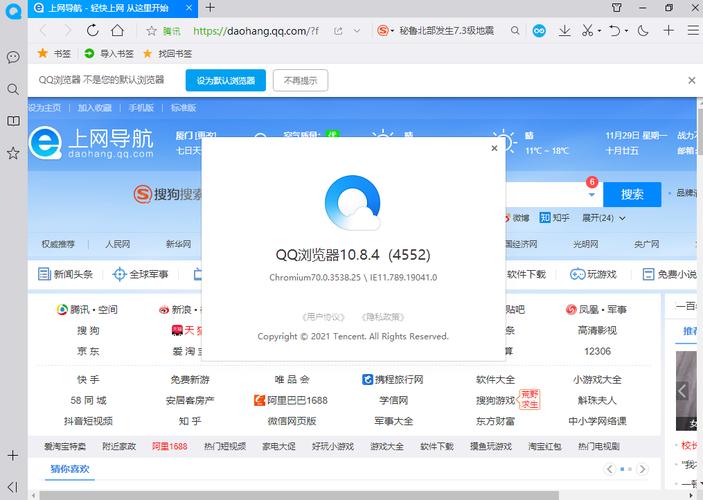This screenshot has height=500, width=703.
Task: Go to next 猜你喜欢 page arrow
Action: point(642,469)
